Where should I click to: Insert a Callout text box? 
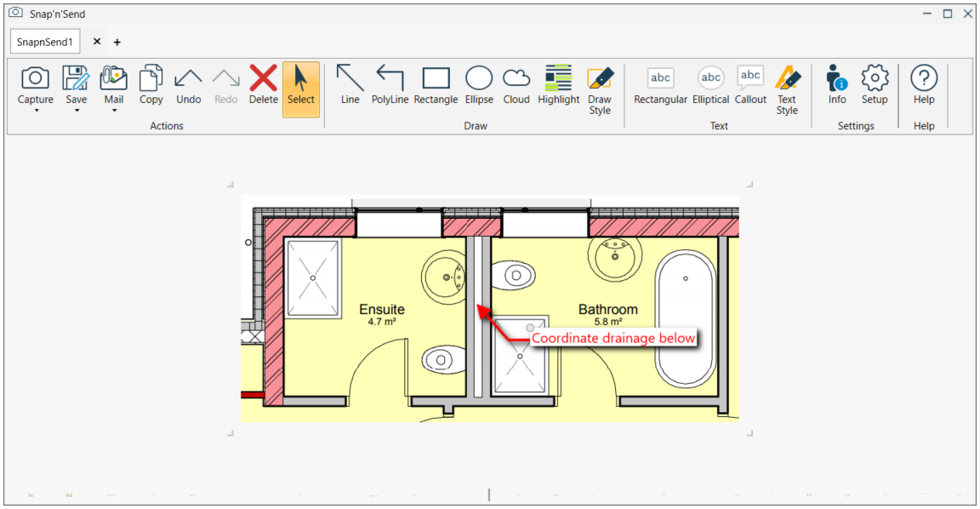(750, 86)
